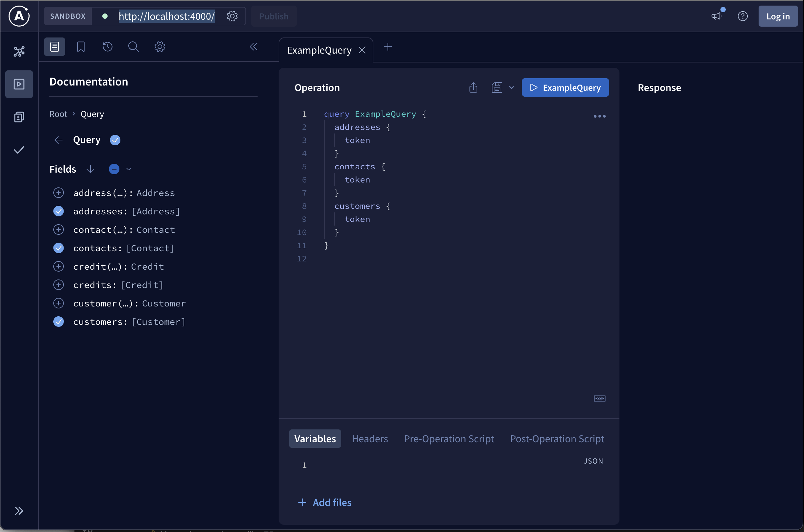
Task: Open the schema search magnifier icon
Action: pyautogui.click(x=133, y=47)
